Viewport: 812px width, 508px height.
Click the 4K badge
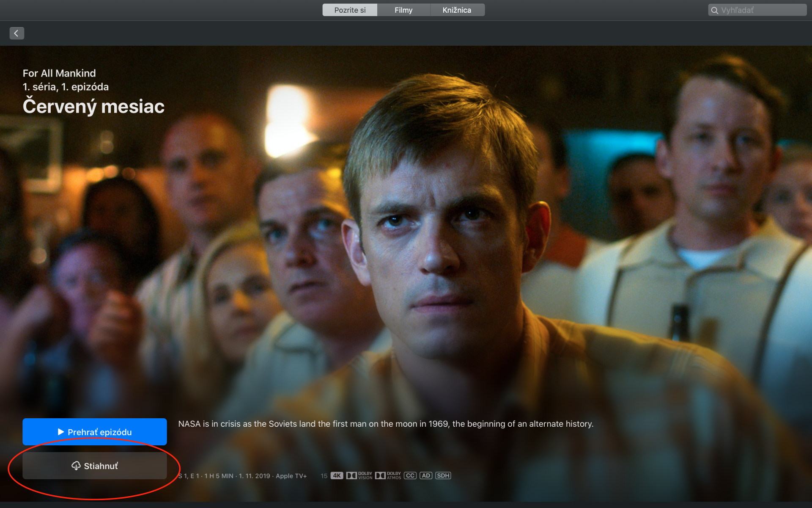[337, 475]
